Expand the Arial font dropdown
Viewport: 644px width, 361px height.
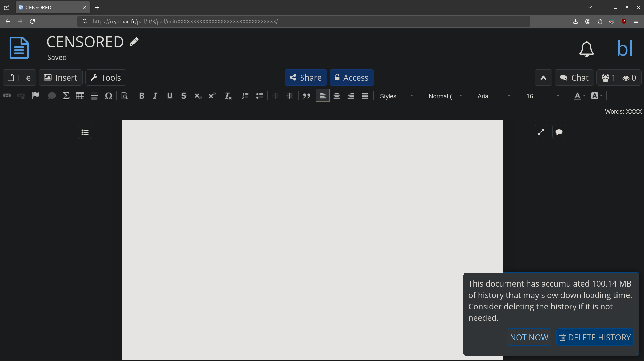(494, 96)
